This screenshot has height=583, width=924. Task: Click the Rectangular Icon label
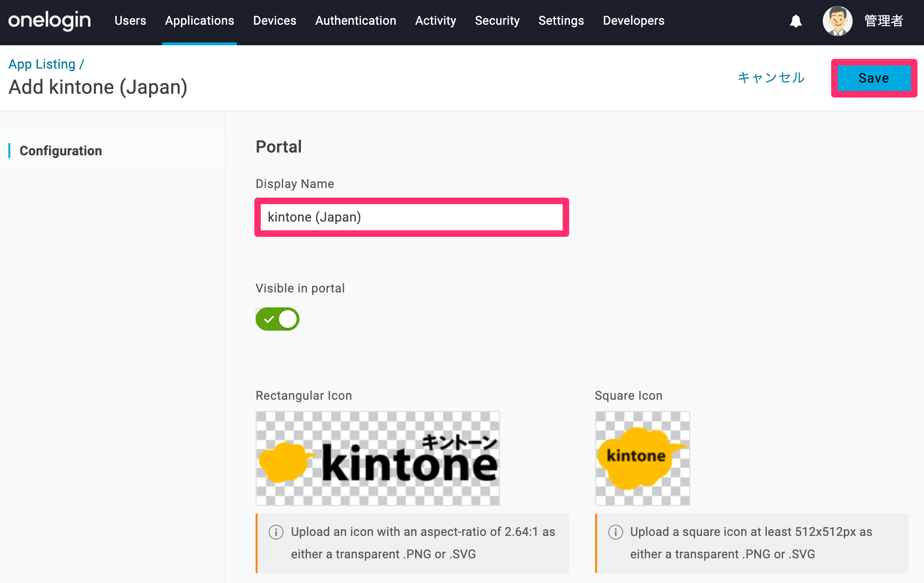(304, 396)
